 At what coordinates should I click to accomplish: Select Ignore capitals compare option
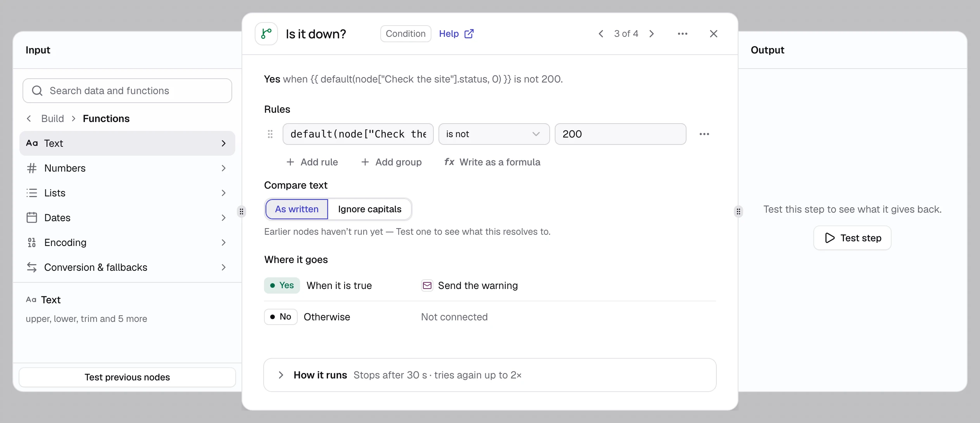point(369,209)
